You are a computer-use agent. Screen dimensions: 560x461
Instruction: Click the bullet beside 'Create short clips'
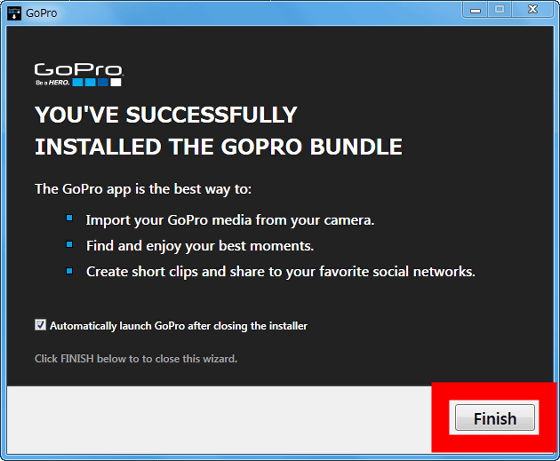70,271
